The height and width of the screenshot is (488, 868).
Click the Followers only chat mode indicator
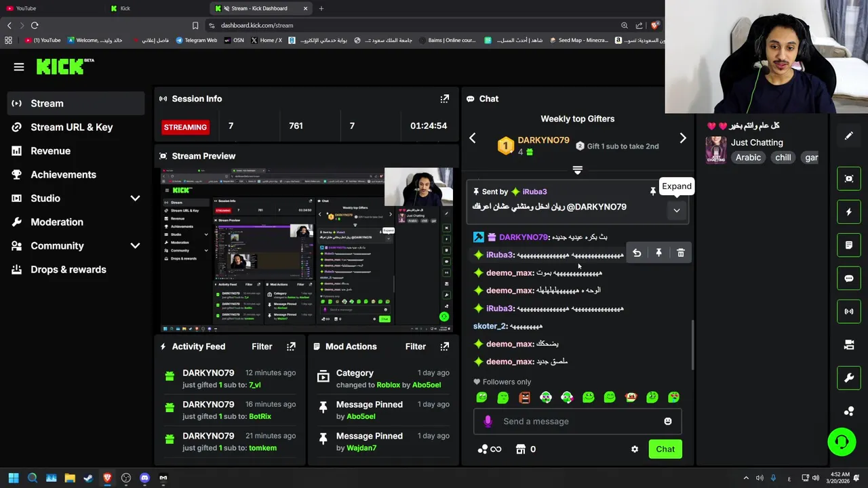(502, 382)
